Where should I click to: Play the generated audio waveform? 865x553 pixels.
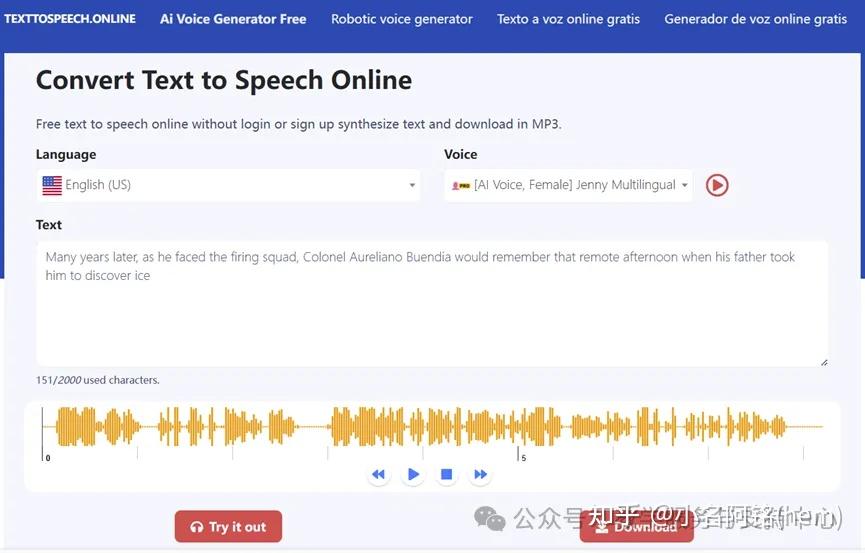point(413,474)
